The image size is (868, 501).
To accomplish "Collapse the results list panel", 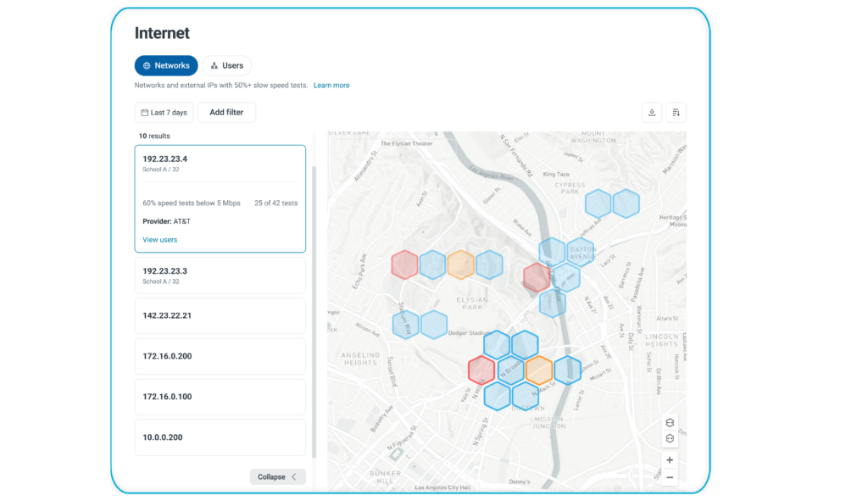I will [x=277, y=476].
